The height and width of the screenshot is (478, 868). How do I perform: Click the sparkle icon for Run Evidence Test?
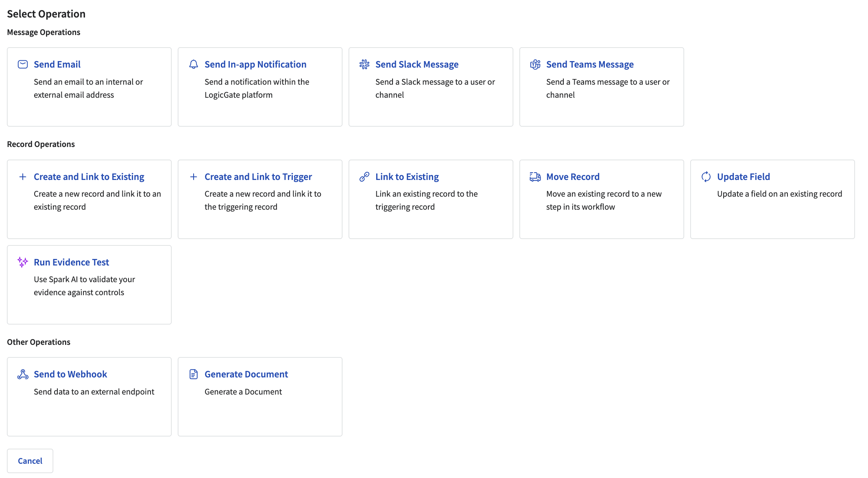(x=23, y=262)
